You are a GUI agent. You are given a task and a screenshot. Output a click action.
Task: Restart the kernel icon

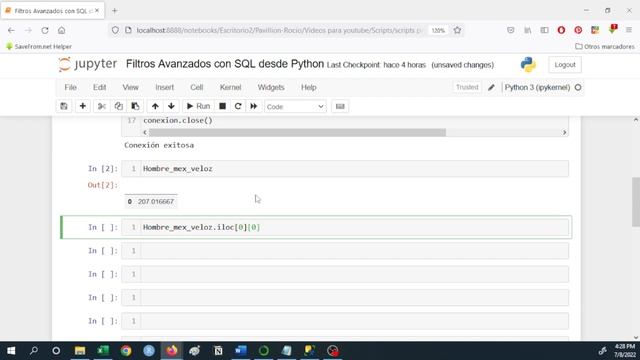click(x=238, y=107)
